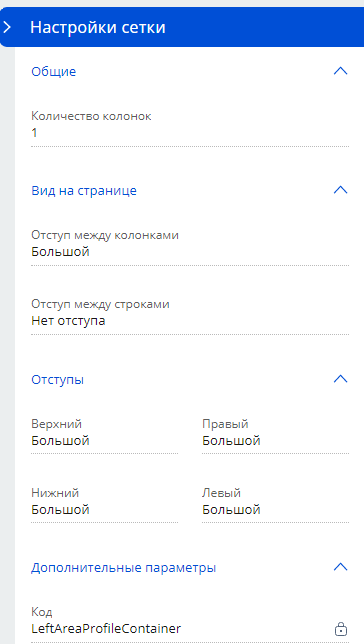Collapse the Вид на странице section chevron

tap(341, 191)
